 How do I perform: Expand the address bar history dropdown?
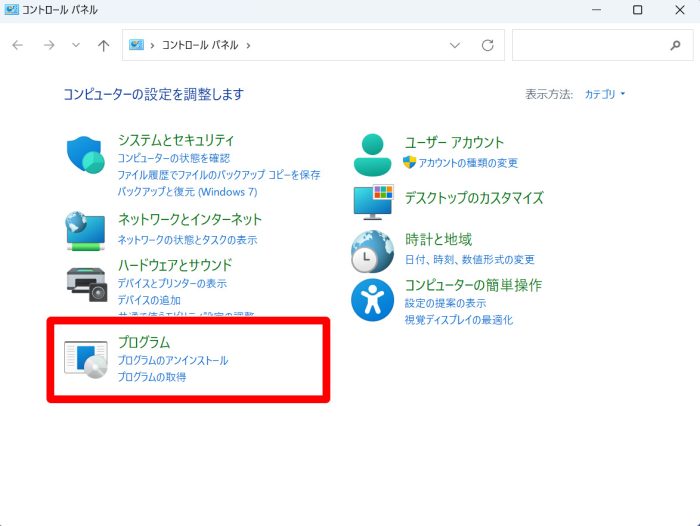456,45
